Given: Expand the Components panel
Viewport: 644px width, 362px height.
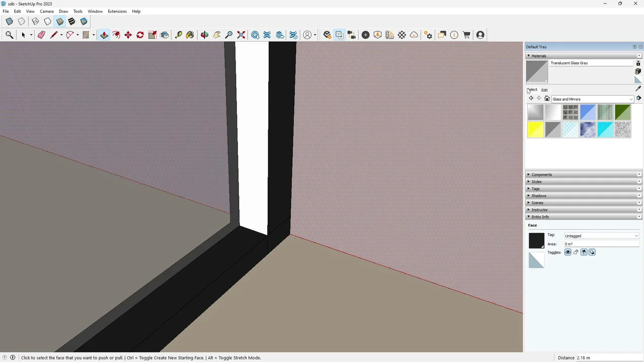Looking at the screenshot, I should 584,174.
